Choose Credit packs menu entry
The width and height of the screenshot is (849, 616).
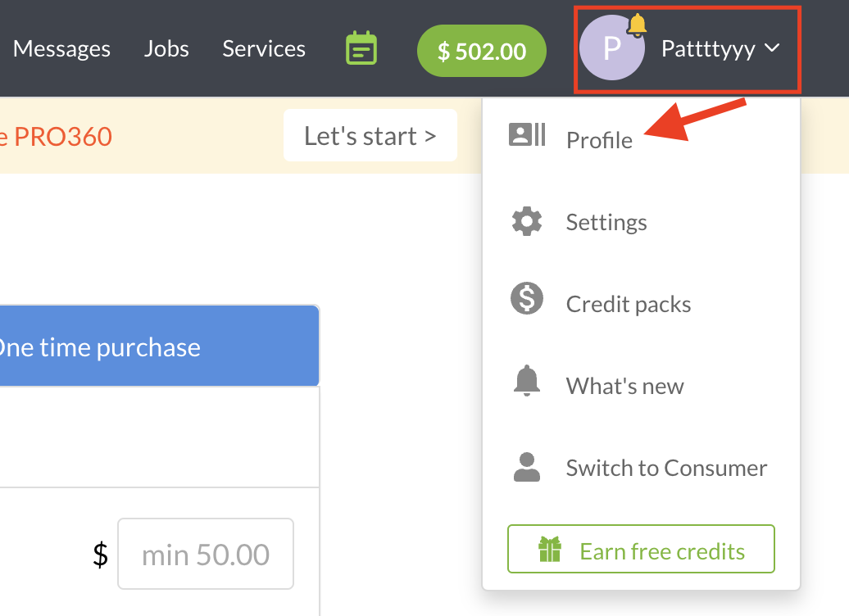coord(629,304)
